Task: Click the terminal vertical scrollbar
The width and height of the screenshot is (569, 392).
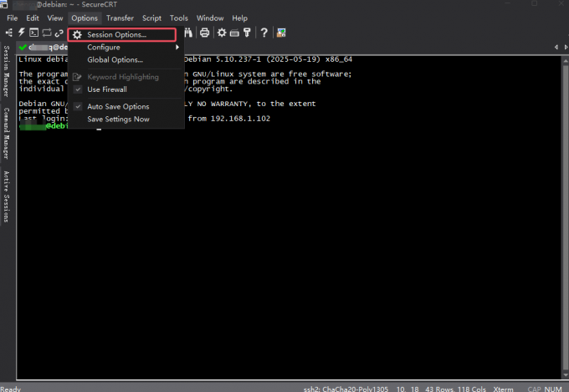Action: pos(566,216)
